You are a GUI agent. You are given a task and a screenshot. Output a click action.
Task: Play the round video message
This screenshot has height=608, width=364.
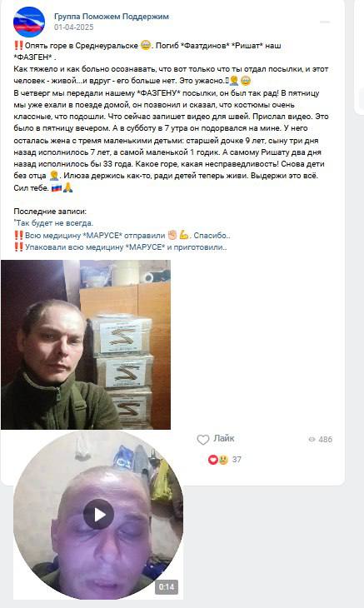click(x=98, y=515)
